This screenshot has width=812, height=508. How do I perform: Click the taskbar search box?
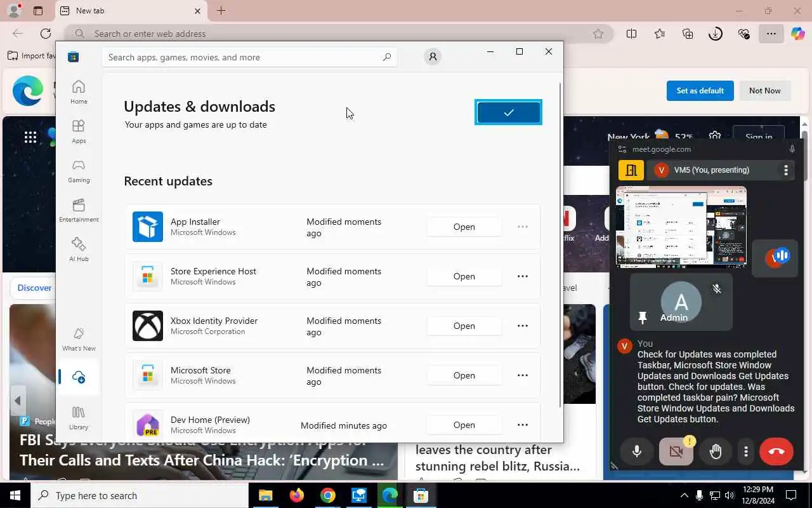[x=140, y=495]
